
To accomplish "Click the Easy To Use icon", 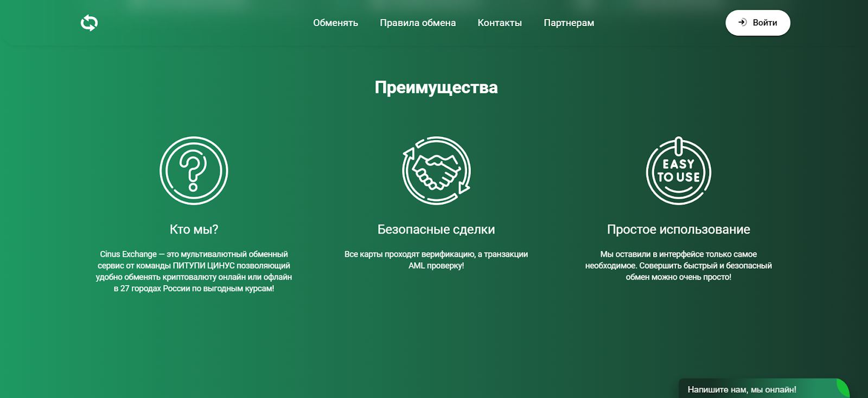I will (x=678, y=170).
